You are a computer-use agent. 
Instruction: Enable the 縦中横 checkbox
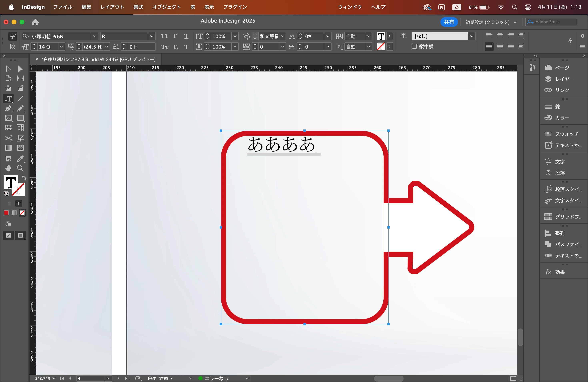414,46
